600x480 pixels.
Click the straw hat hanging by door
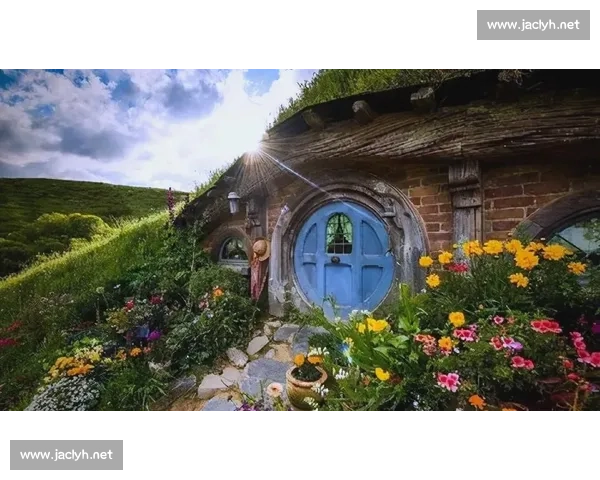point(261,249)
